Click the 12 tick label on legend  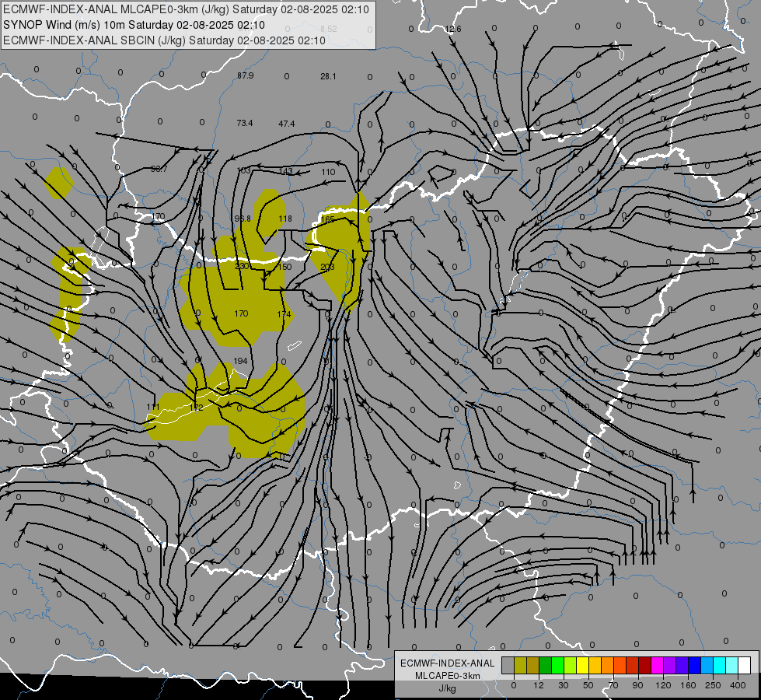tap(539, 685)
